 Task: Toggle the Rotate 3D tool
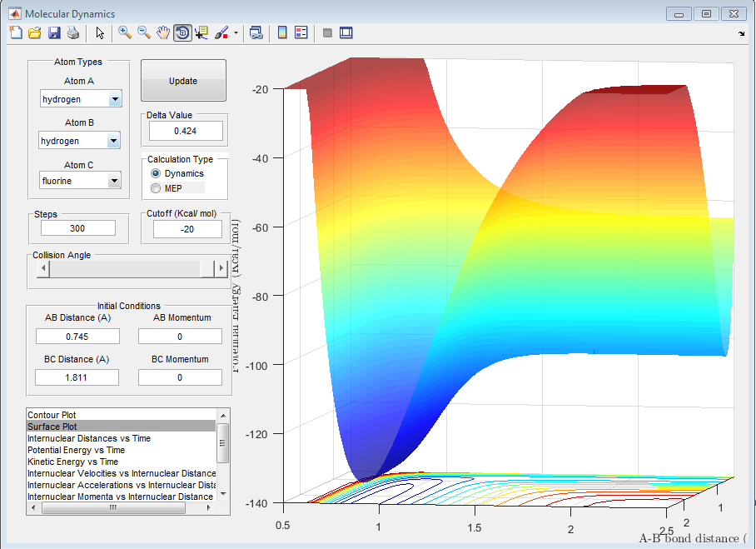coord(182,33)
